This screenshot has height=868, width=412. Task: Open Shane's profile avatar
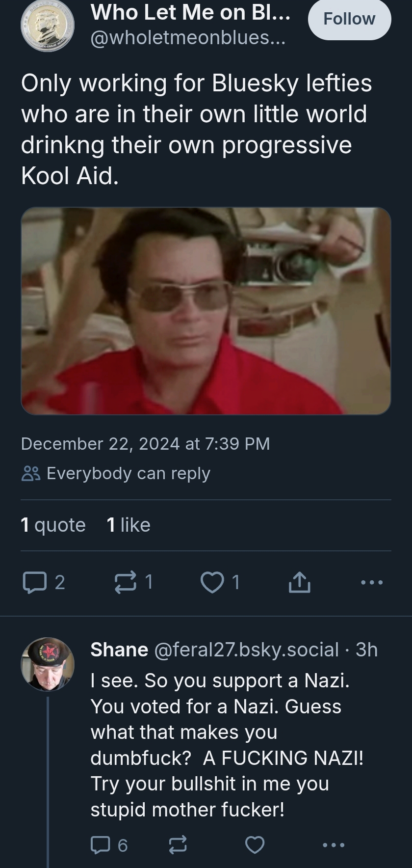[x=47, y=664]
